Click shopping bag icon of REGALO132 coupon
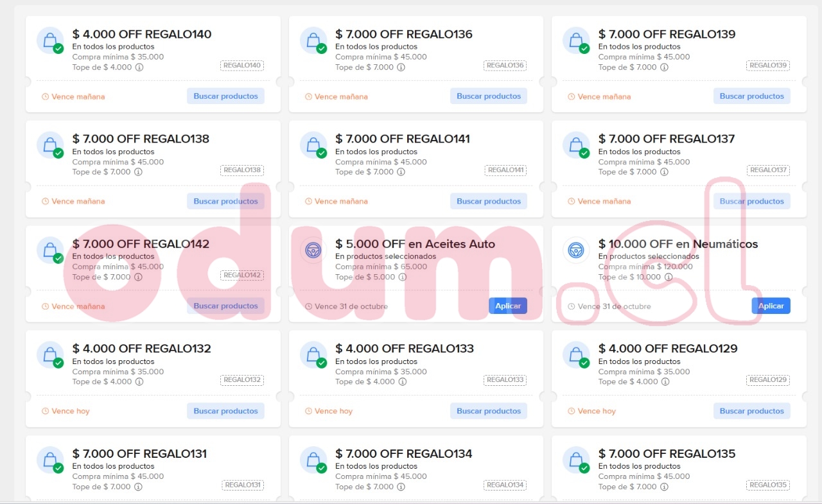Image resolution: width=822 pixels, height=504 pixels. point(49,355)
